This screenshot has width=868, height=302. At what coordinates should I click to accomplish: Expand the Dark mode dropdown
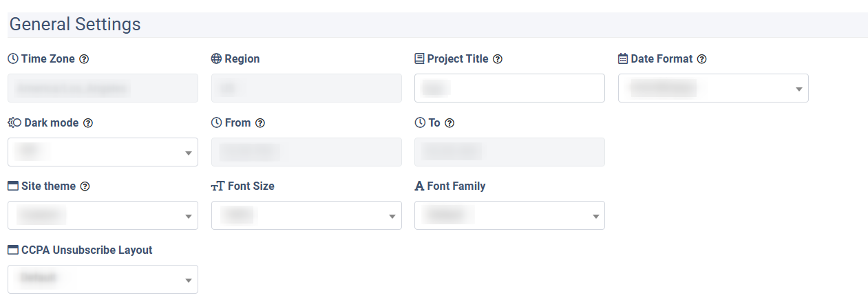(103, 152)
